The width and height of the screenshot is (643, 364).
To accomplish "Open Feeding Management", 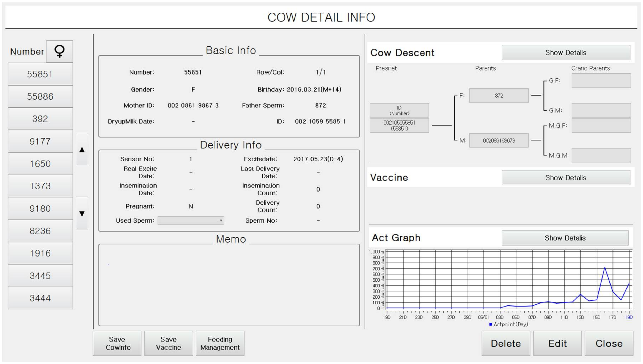I will [220, 343].
